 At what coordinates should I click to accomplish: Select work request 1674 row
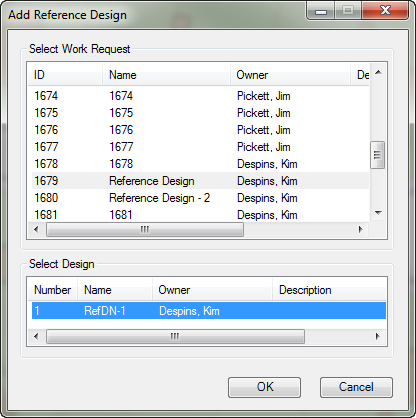[x=200, y=96]
